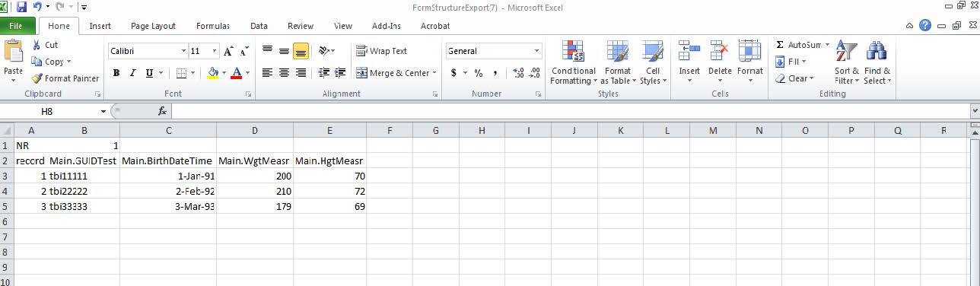This screenshot has height=286, width=980.
Task: Open Fill Color dropdown arrow
Action: [223, 73]
